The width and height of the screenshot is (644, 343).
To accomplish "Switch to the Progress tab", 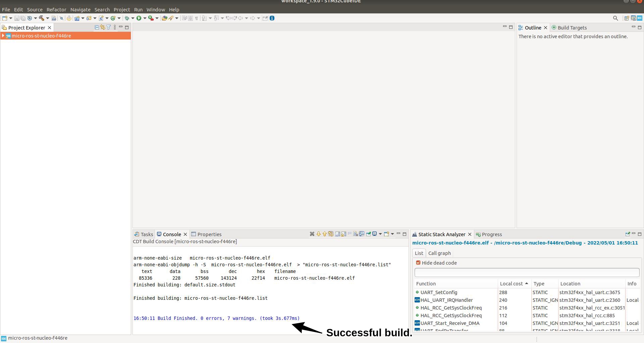I will pyautogui.click(x=489, y=234).
